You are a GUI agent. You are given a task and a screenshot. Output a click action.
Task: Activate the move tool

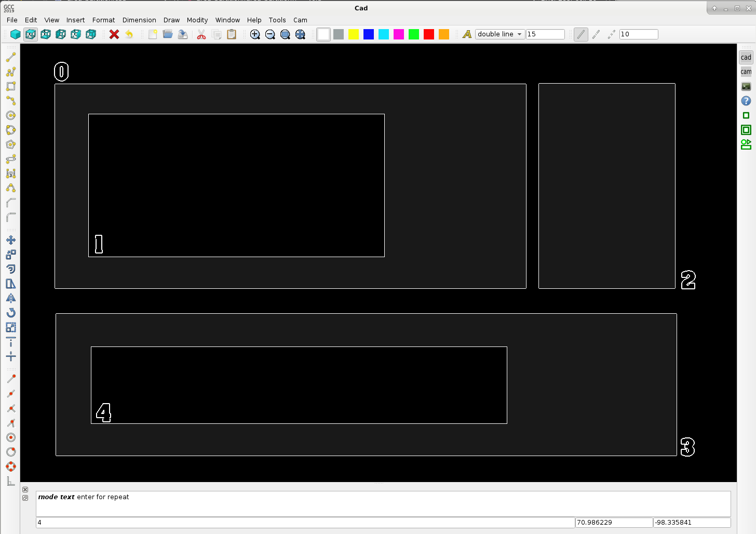[x=11, y=240]
